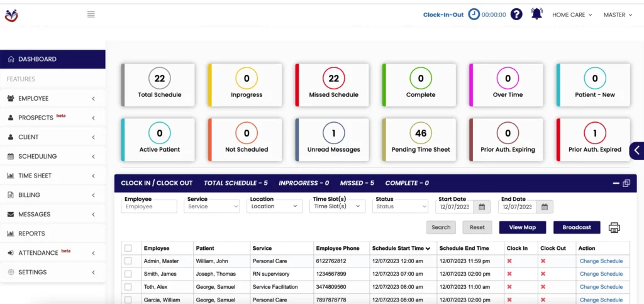Click the hamburger menu icon
This screenshot has height=304, width=644.
[x=91, y=14]
